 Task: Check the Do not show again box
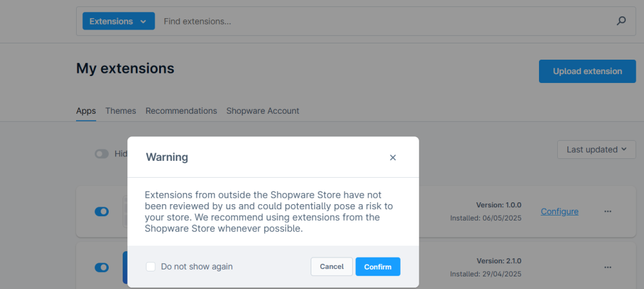151,267
